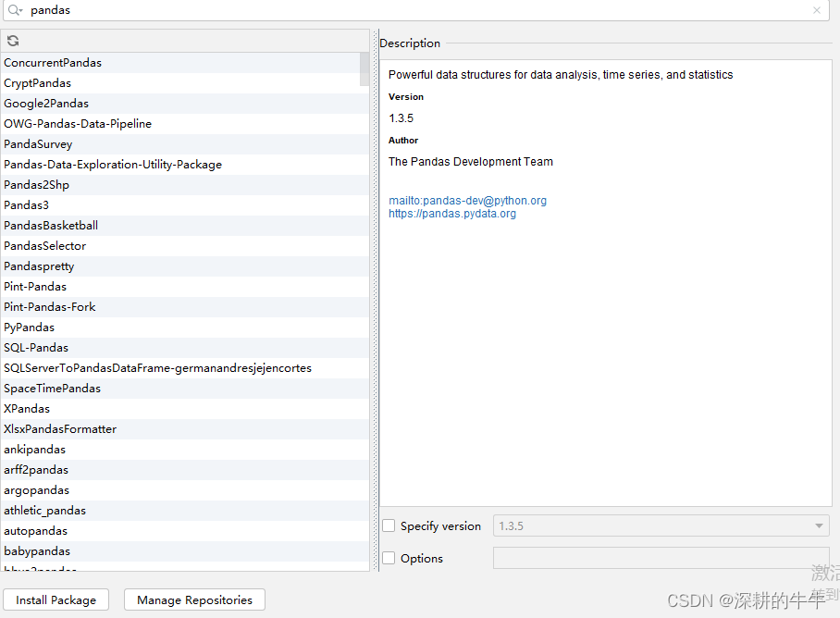Select ankipandas in the package list
Screen dimensions: 840x618
coord(185,450)
